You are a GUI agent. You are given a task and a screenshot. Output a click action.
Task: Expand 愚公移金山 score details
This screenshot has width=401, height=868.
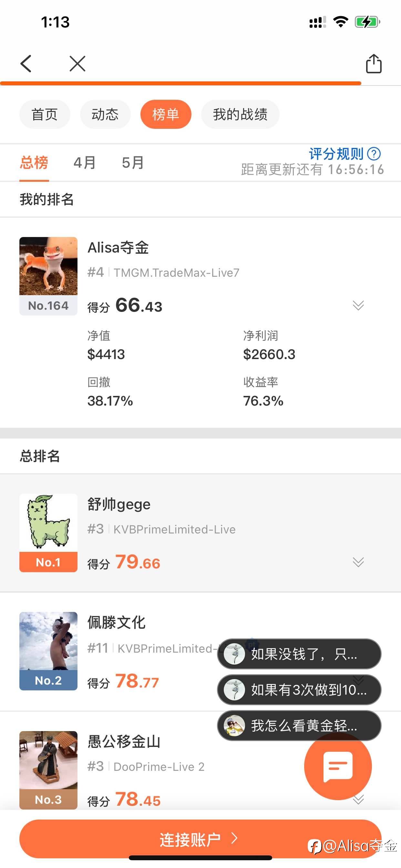358,799
